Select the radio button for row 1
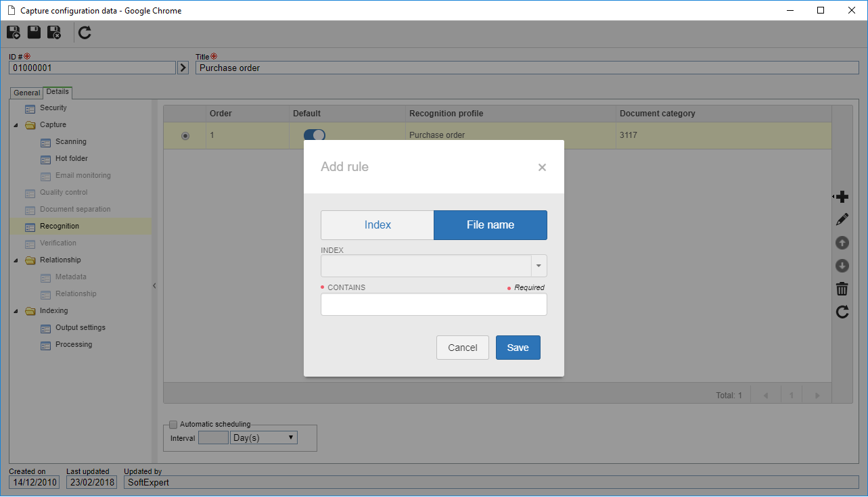Screen dimensions: 868x497 (185, 135)
